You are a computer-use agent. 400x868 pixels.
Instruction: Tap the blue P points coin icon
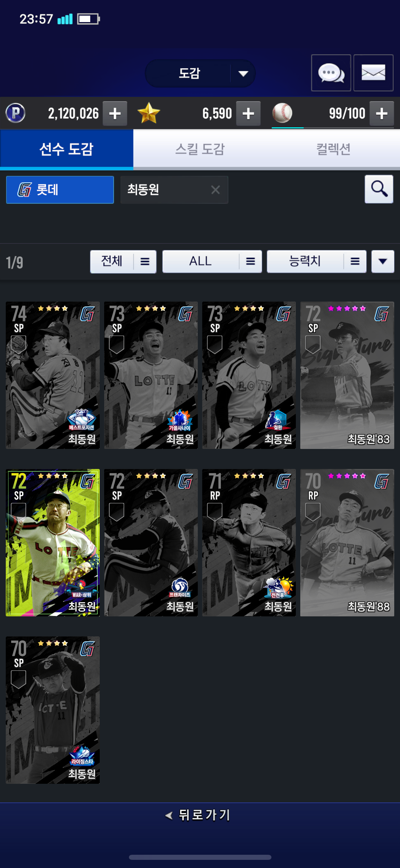(16, 113)
